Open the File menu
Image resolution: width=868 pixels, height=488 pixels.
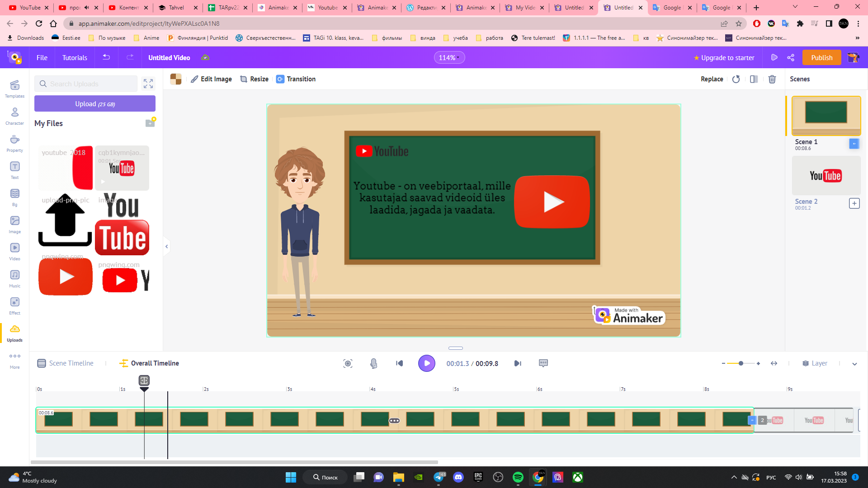coord(42,57)
